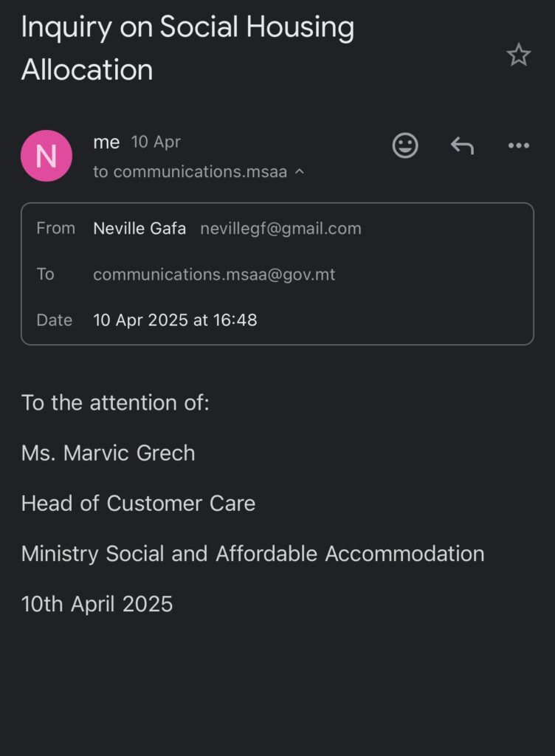Tap 'to communications.msaa' recipient summary
Viewport: 555px width, 756px height.
(x=190, y=171)
